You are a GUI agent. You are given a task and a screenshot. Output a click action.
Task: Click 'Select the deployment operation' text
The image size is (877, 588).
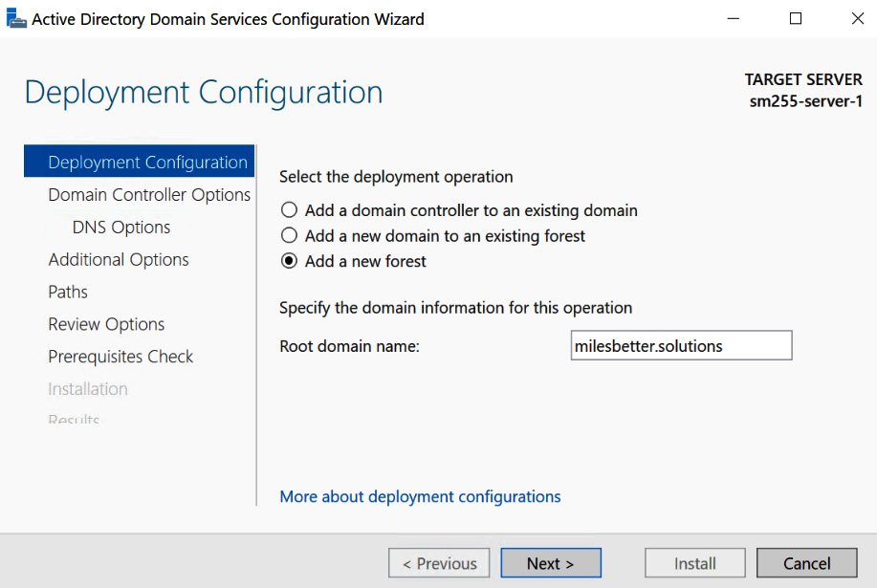pos(396,177)
